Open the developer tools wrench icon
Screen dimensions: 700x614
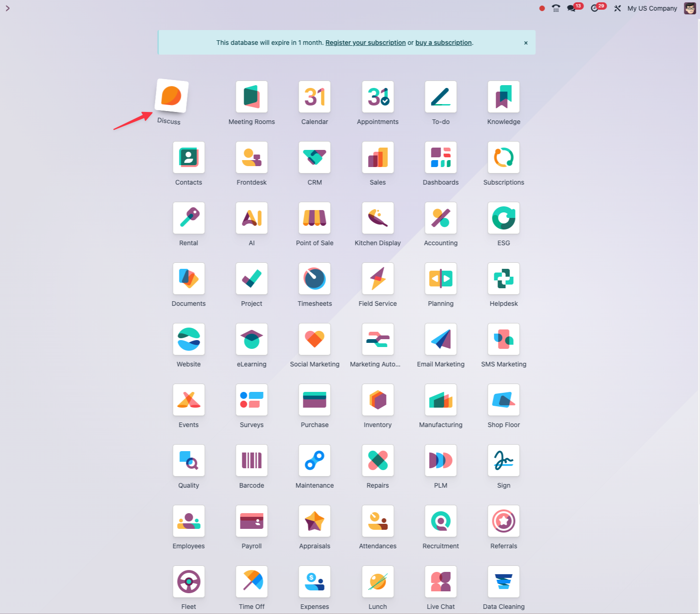[x=617, y=8]
